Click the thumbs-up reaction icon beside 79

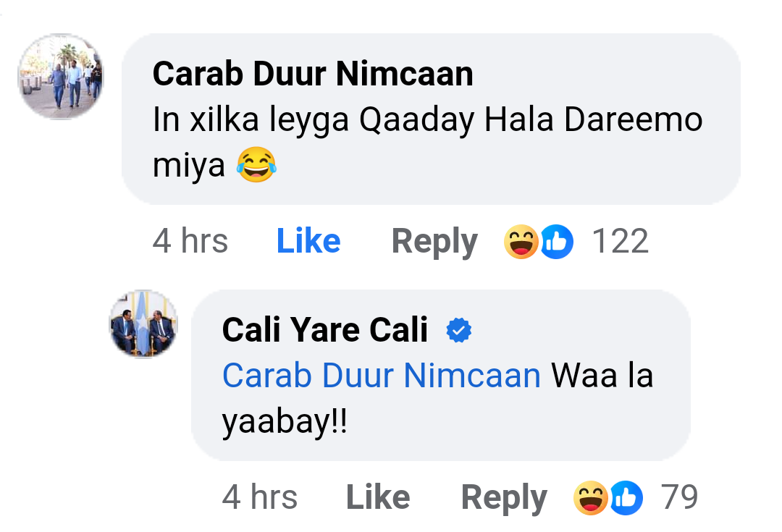point(626,498)
